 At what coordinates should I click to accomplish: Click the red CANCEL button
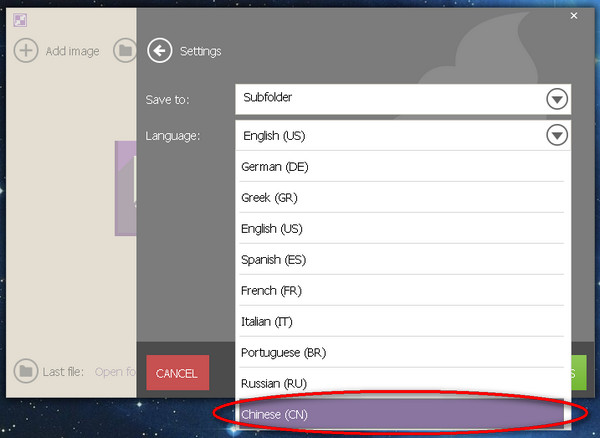pyautogui.click(x=178, y=373)
